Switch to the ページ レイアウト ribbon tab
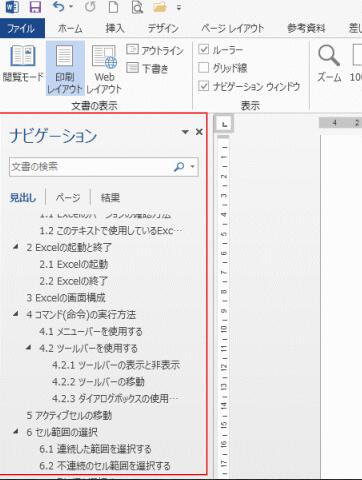 pos(232,29)
